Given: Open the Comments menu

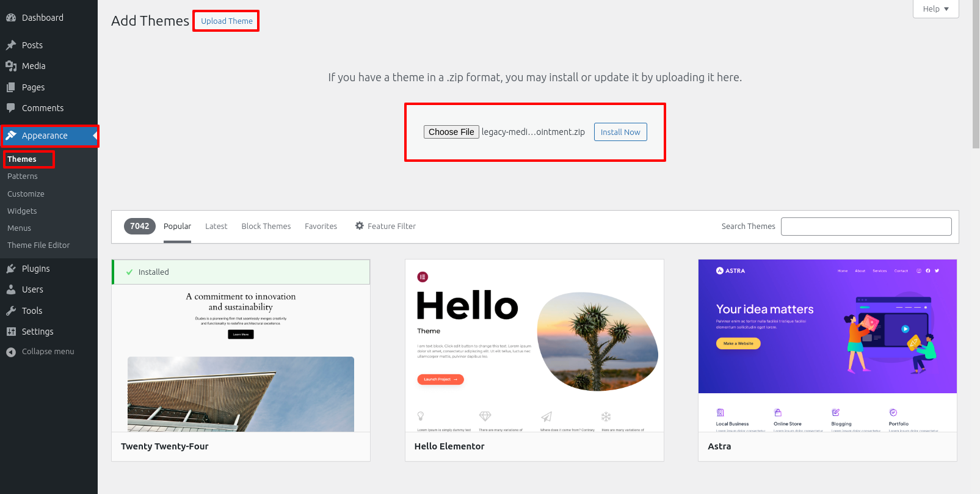Looking at the screenshot, I should tap(49, 108).
